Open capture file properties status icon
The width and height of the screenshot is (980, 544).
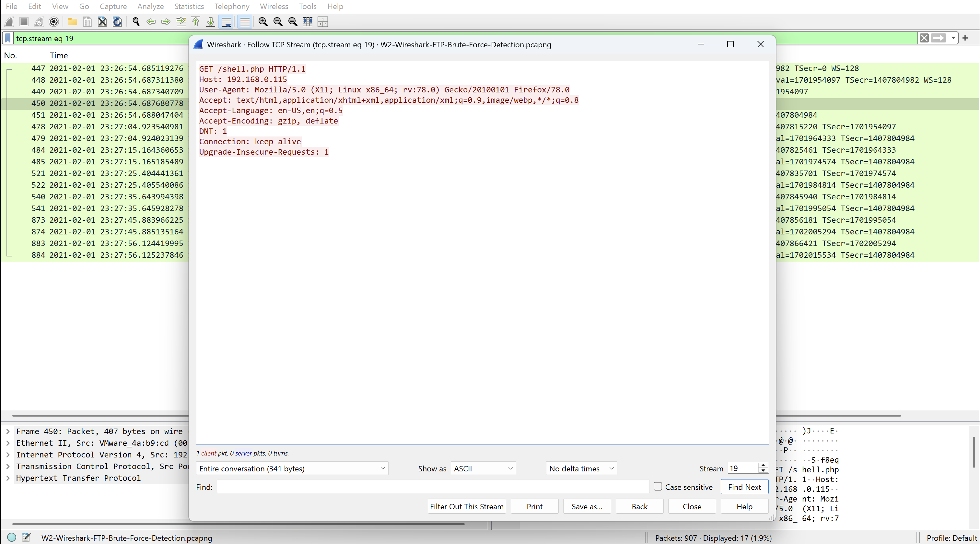[x=26, y=537]
